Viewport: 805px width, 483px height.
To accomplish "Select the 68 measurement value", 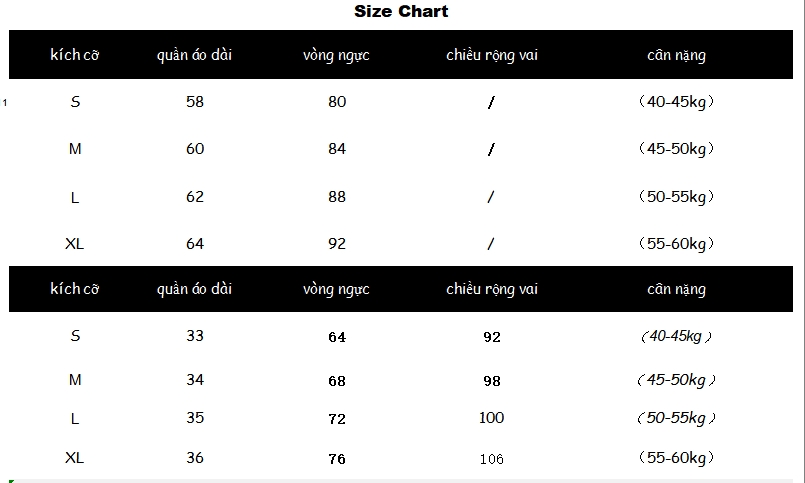I will (337, 381).
